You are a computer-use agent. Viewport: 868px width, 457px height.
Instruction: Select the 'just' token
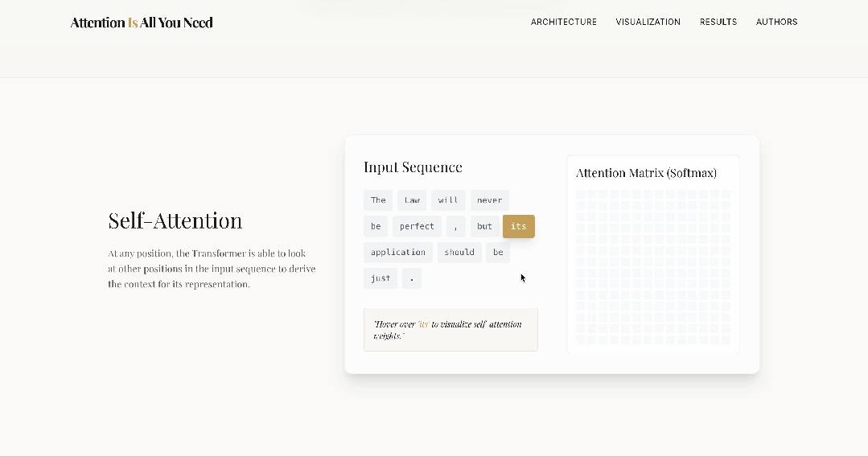pyautogui.click(x=381, y=278)
